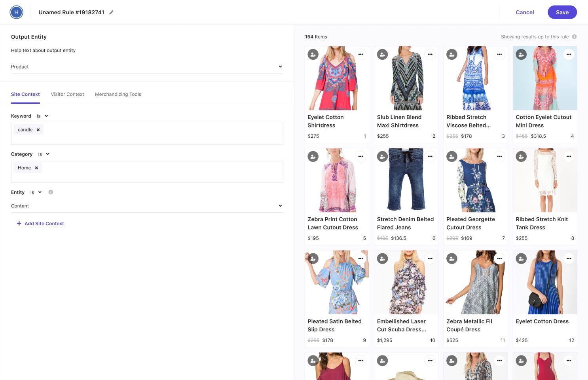Open more options on Ribbed Stretch Knit Tank
This screenshot has width=588, height=380.
click(x=569, y=156)
